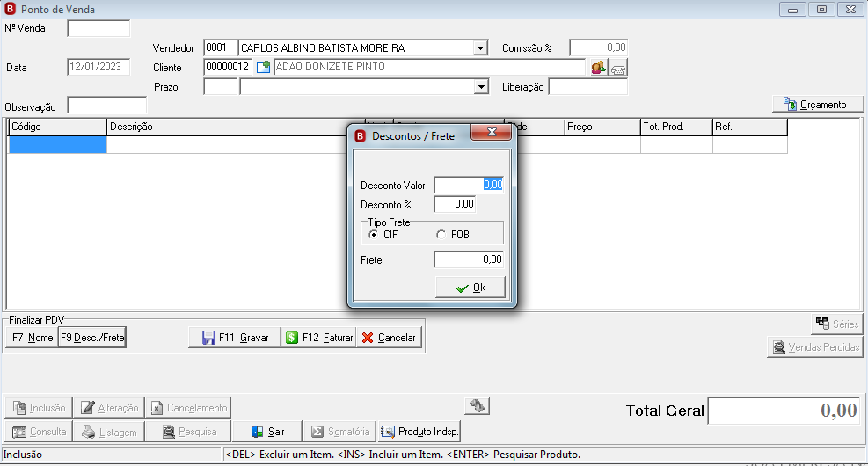Click F7 Nome button
The width and height of the screenshot is (868, 466).
click(32, 337)
